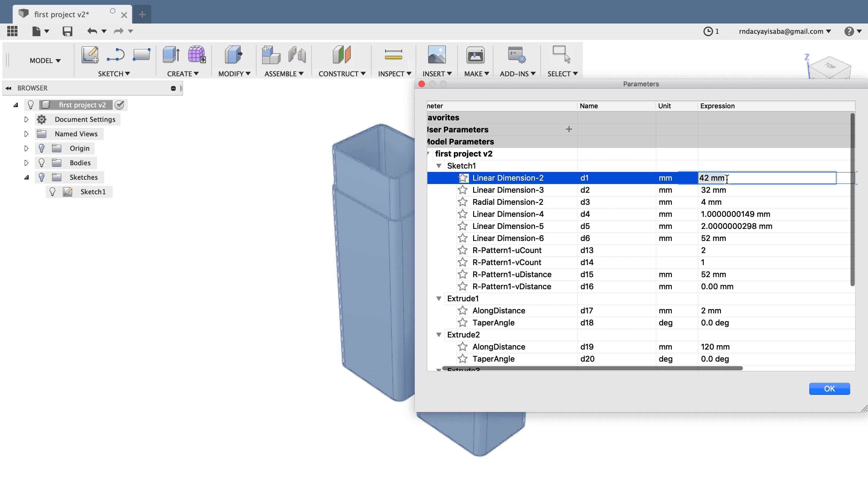
Task: Open the ASSEMBLE menu
Action: pos(284,74)
